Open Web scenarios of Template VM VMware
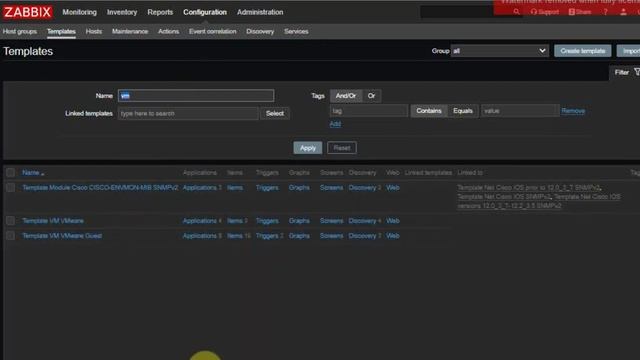Screen dimensions: 640x360 click(x=393, y=221)
